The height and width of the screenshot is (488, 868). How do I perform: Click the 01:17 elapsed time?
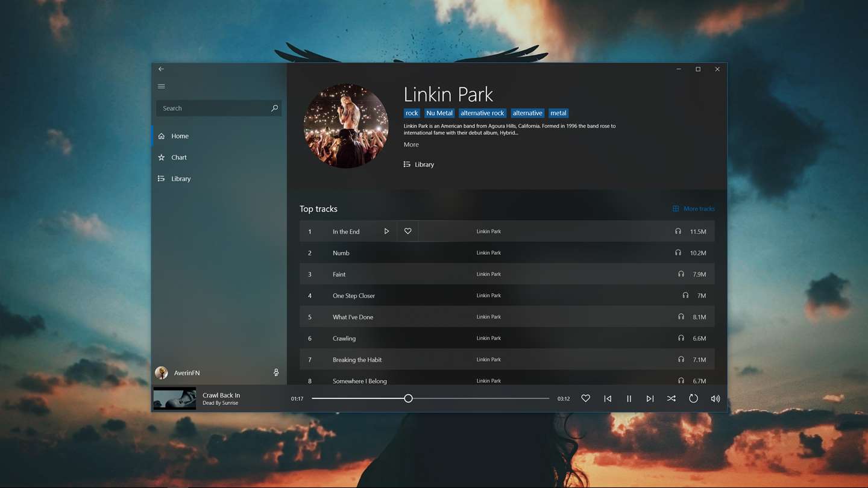pyautogui.click(x=297, y=399)
